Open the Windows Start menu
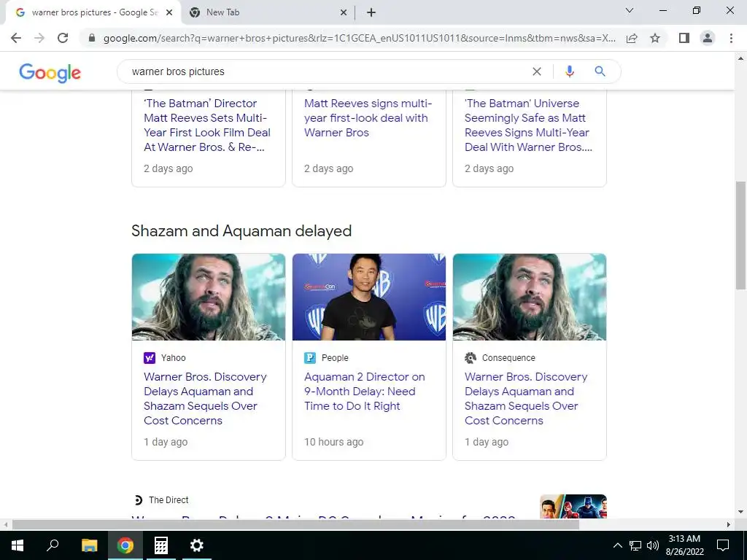 coord(18,545)
